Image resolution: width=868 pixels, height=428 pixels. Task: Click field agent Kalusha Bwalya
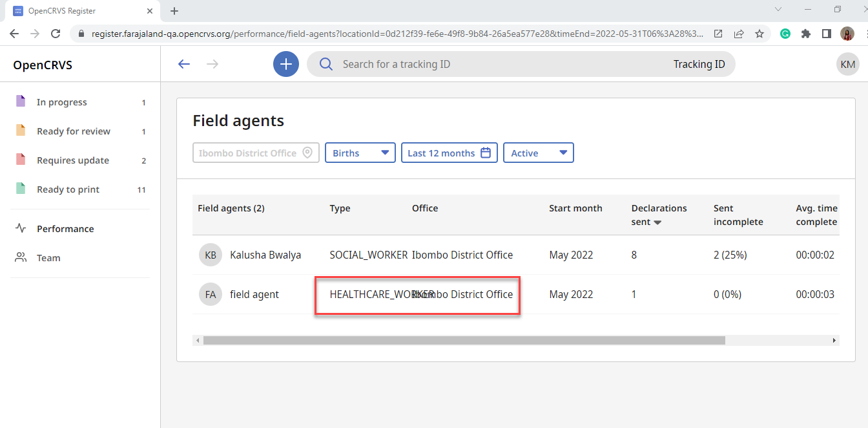265,255
